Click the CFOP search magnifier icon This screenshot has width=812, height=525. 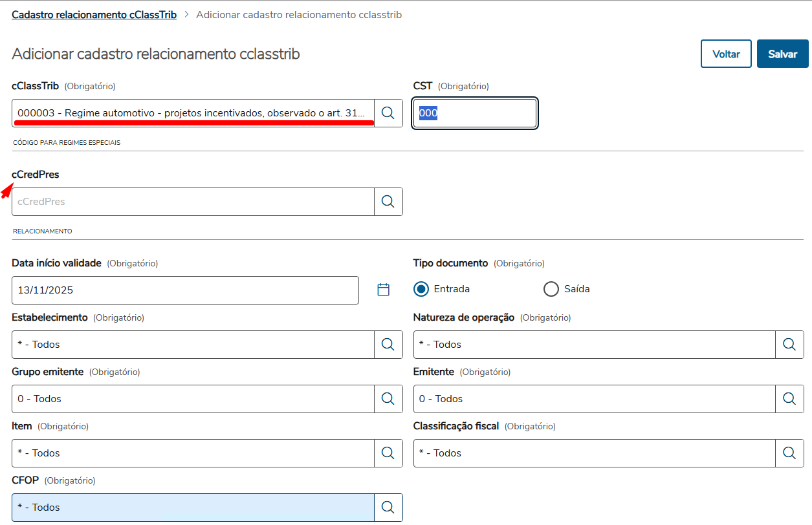click(388, 508)
